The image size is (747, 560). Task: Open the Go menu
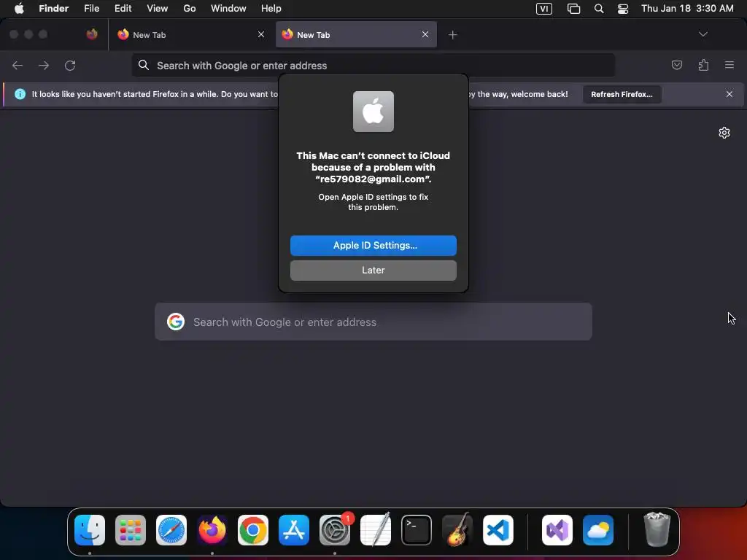(x=190, y=8)
